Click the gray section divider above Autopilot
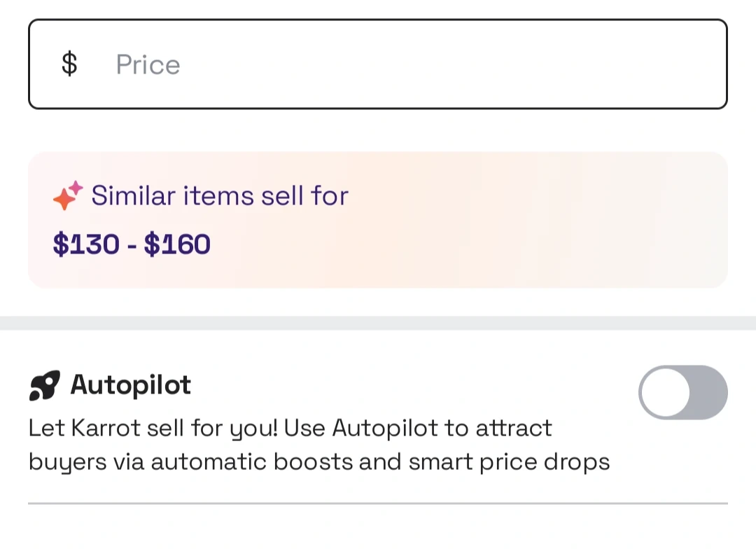Image resolution: width=756 pixels, height=549 pixels. click(378, 323)
